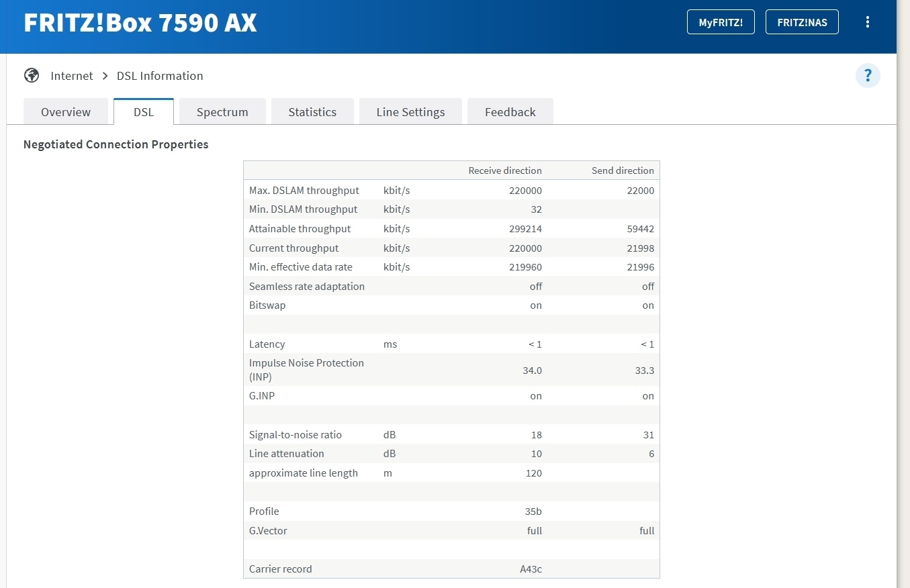Click line length value 120
Screen dimensions: 910x588
point(534,473)
